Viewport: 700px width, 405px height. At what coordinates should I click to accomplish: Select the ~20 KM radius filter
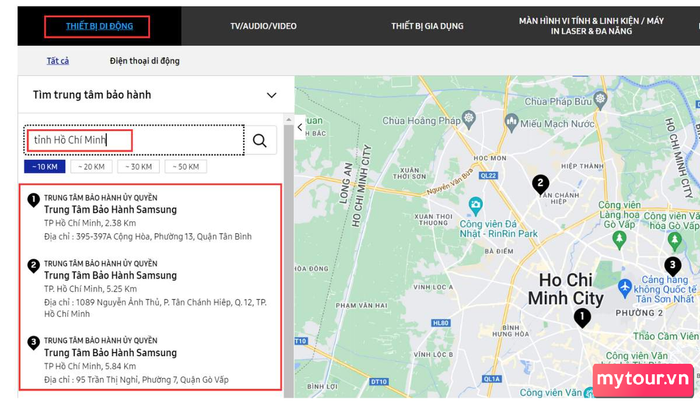click(x=92, y=167)
